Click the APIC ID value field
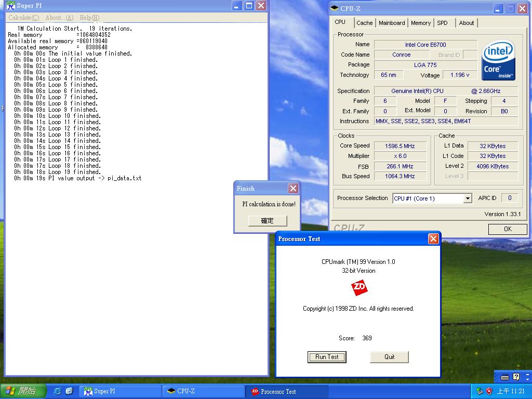Image resolution: width=532 pixels, height=399 pixels. (x=510, y=198)
